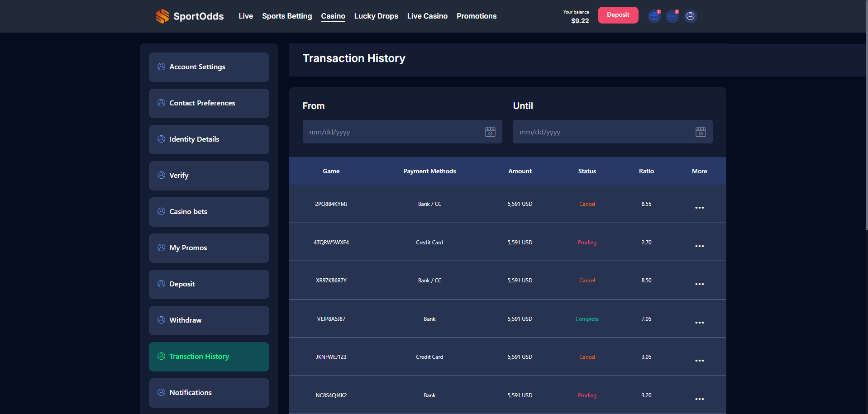Click the SportOdds logo icon
The width and height of the screenshot is (868, 414).
(162, 16)
